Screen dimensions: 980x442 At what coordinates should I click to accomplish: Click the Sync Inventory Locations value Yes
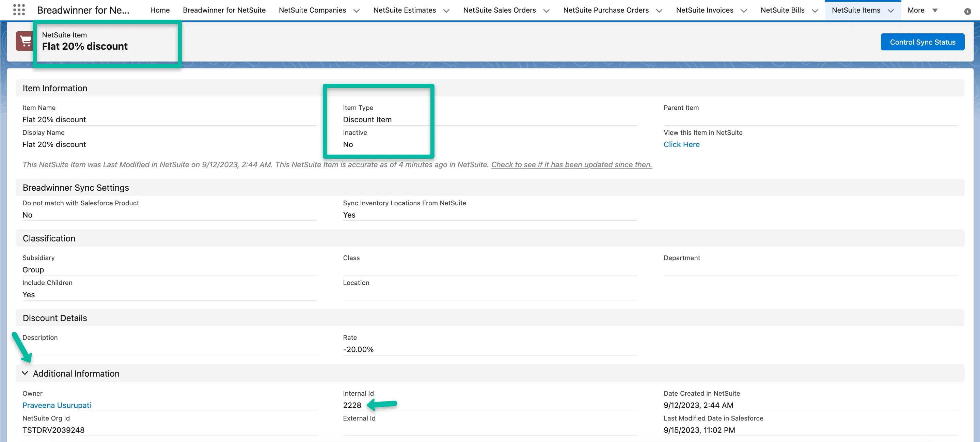point(349,215)
